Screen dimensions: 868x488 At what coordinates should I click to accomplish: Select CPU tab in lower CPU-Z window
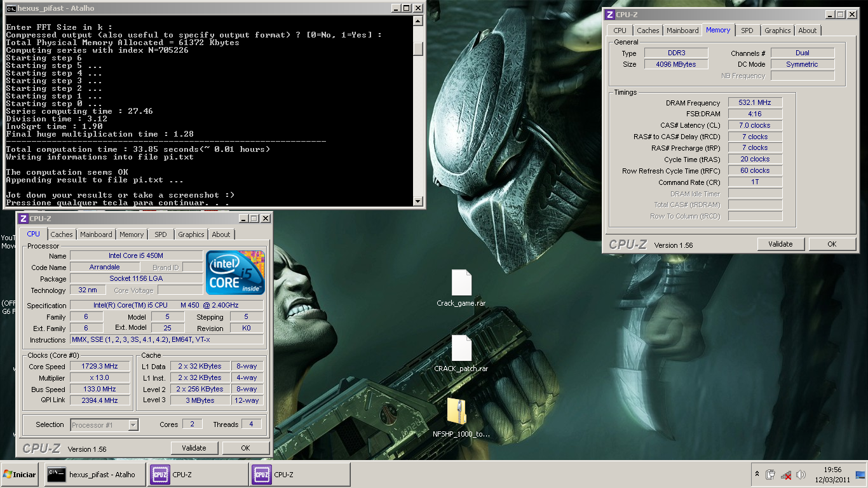33,234
